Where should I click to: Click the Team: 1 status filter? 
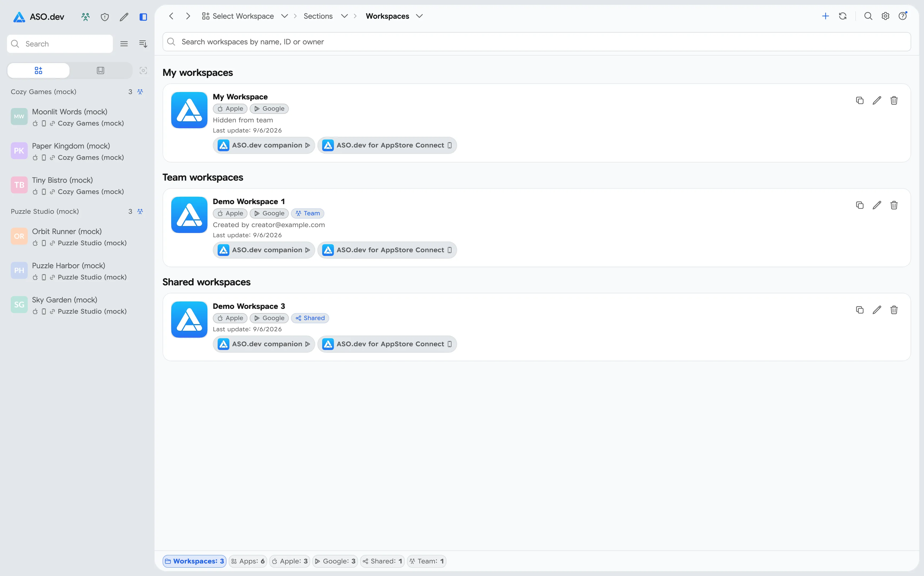[x=426, y=561]
